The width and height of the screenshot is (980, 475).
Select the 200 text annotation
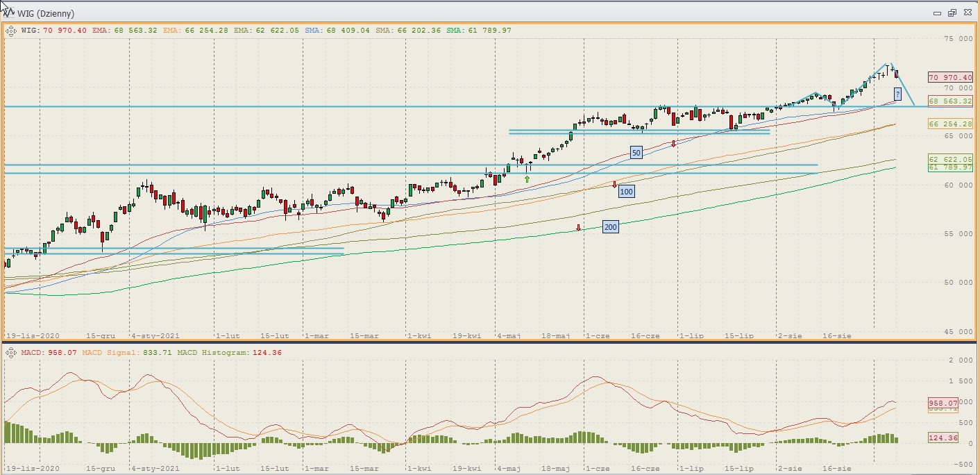[610, 227]
